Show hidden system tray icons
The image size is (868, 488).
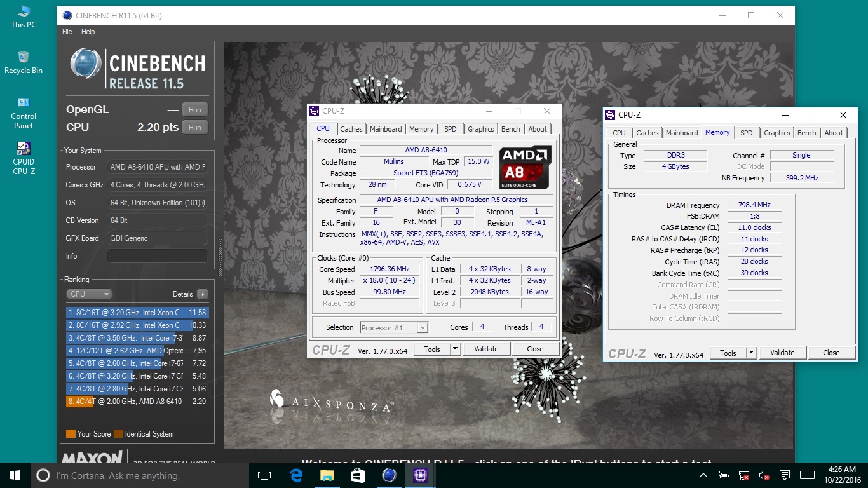click(x=703, y=475)
